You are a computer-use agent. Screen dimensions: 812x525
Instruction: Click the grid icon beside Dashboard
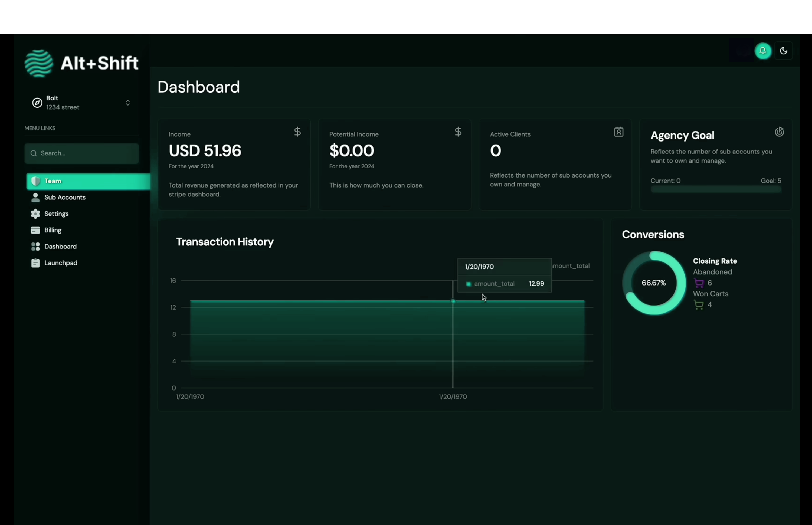pyautogui.click(x=35, y=247)
